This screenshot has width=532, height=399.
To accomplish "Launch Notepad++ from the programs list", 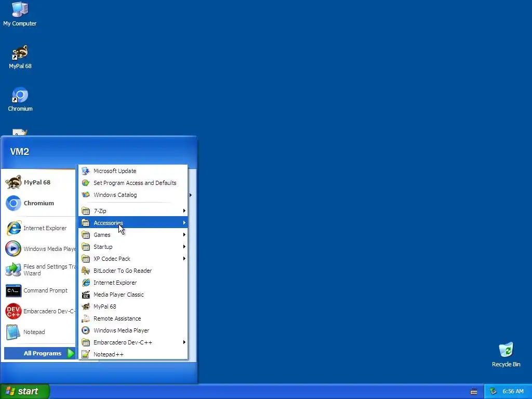I will click(133, 354).
